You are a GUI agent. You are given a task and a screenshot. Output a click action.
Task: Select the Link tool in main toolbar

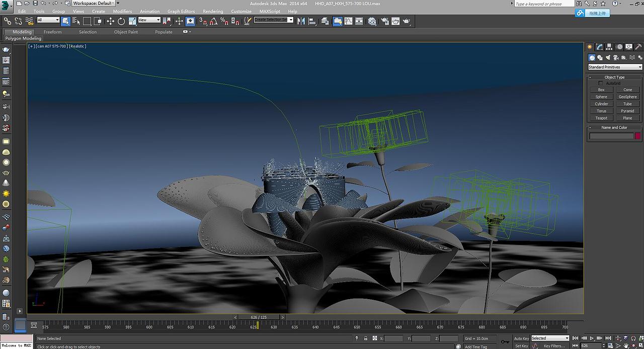8,21
